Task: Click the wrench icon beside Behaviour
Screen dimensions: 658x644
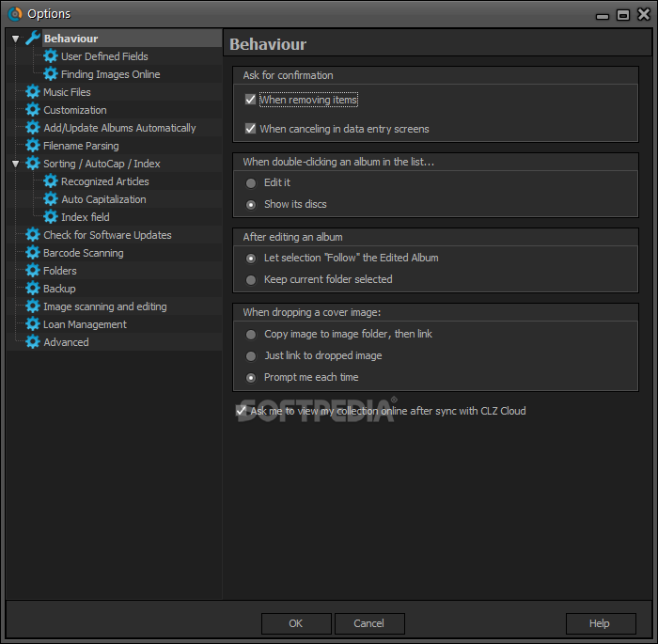Action: (33, 39)
